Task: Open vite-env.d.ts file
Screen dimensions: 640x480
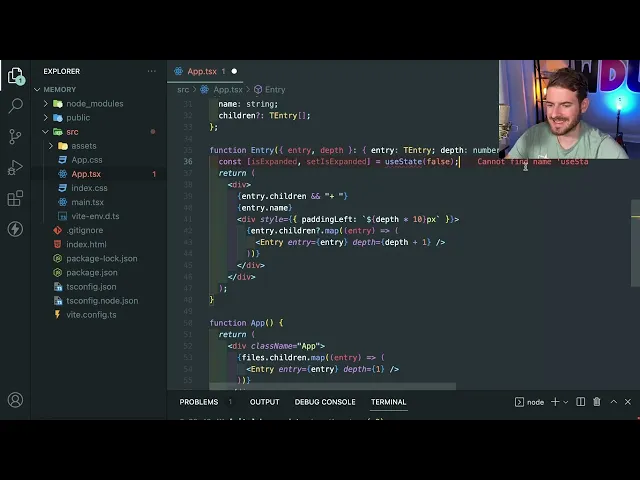Action: coord(95,216)
